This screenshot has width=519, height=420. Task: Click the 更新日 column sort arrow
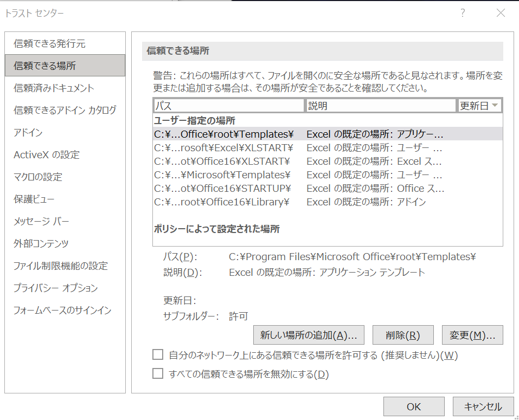click(495, 106)
